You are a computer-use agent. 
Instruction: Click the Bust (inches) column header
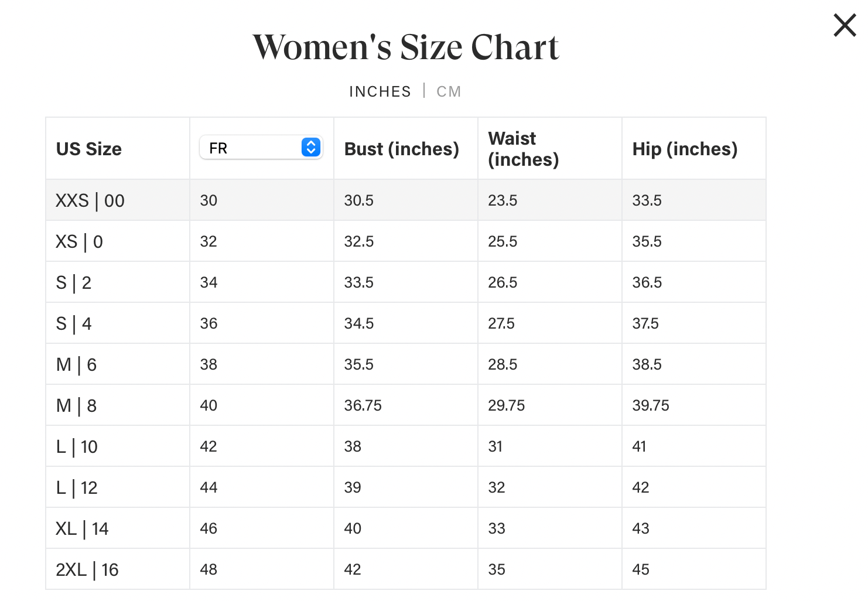coord(401,149)
